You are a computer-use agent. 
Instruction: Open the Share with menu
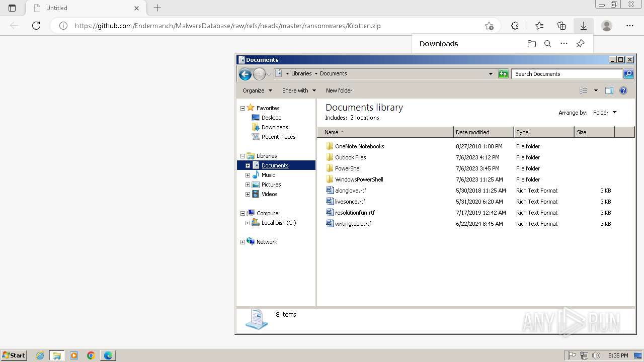click(299, 90)
